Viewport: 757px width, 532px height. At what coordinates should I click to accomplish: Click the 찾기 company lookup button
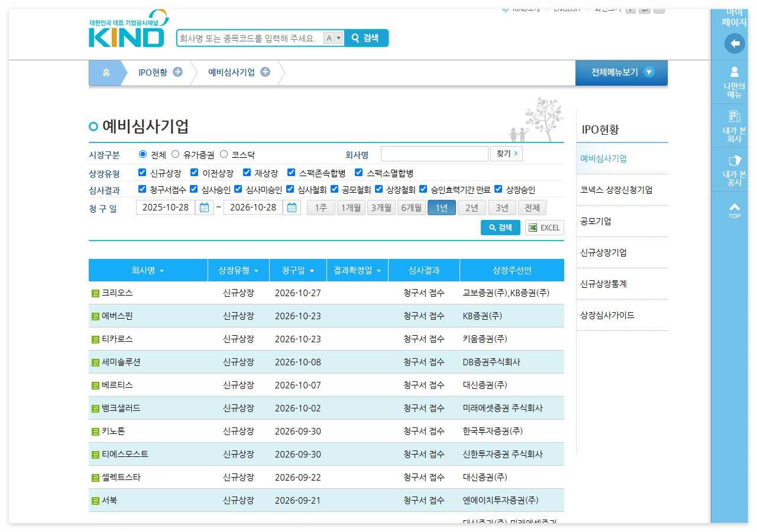coord(506,154)
